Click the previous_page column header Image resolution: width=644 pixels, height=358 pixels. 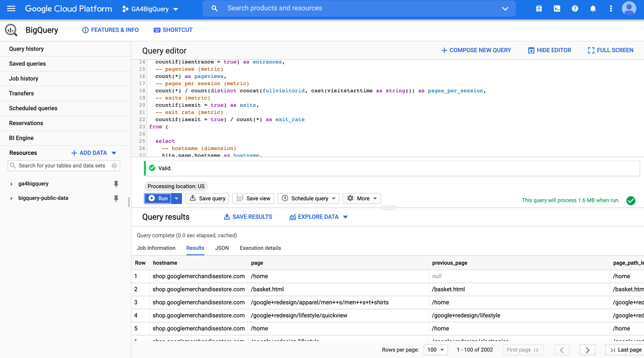click(x=450, y=263)
